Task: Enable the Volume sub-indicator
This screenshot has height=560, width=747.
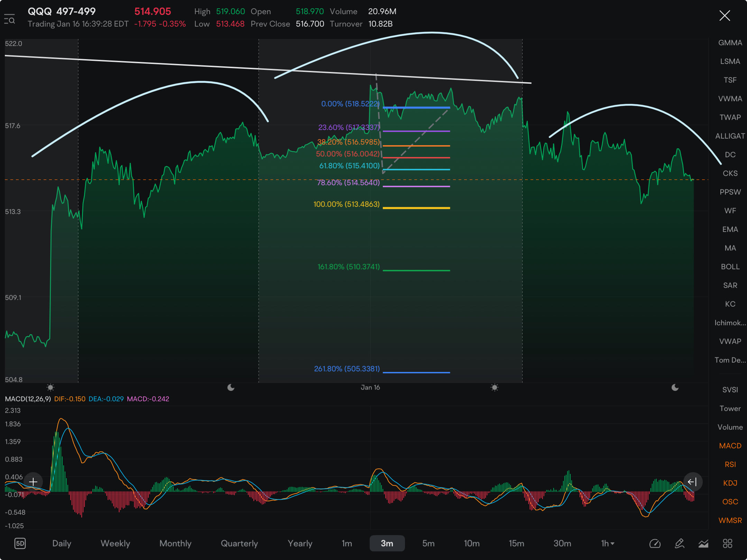Action: point(730,427)
